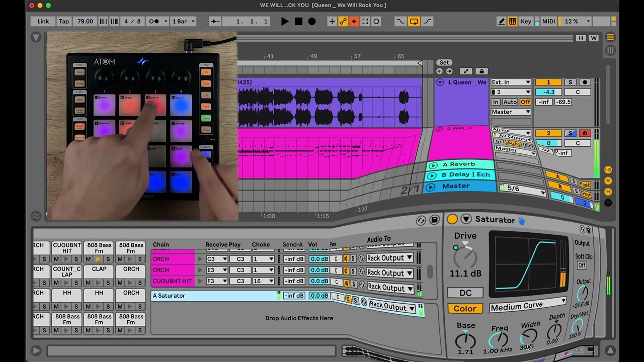Click the H height button

click(581, 38)
